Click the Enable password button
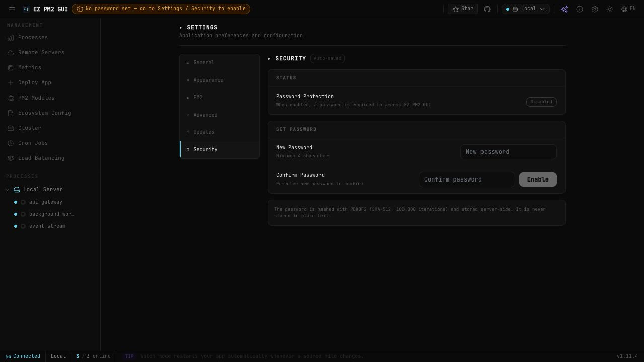Image resolution: width=644 pixels, height=362 pixels. 538,179
